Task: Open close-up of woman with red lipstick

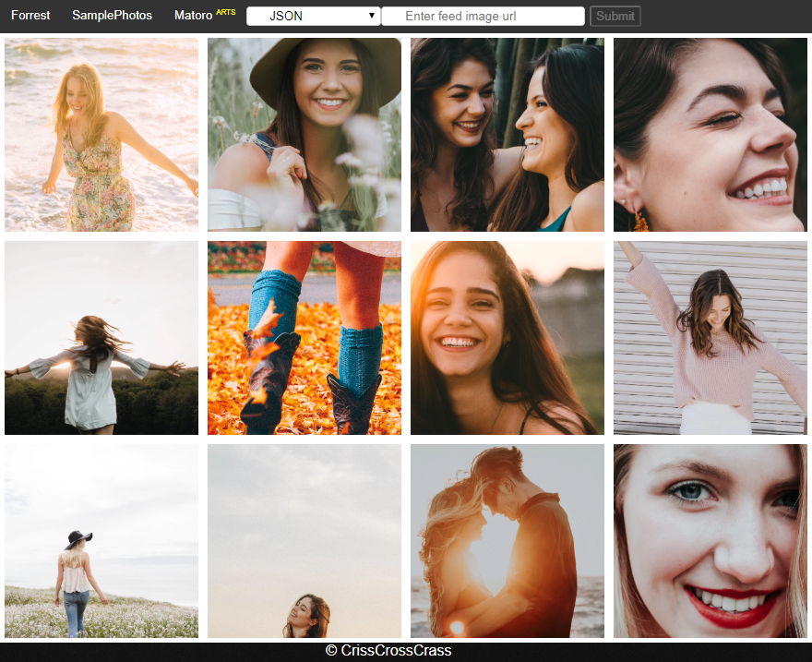Action: pos(710,541)
